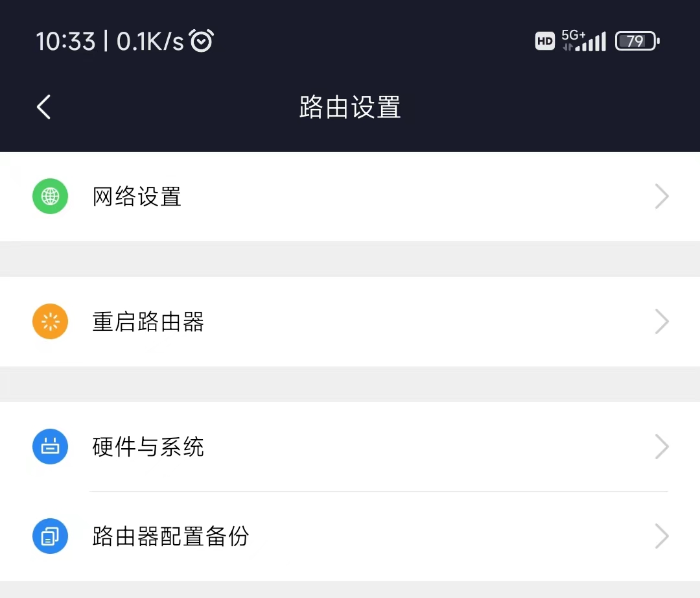Tap the orange restart router icon
The height and width of the screenshot is (598, 700).
(x=50, y=321)
